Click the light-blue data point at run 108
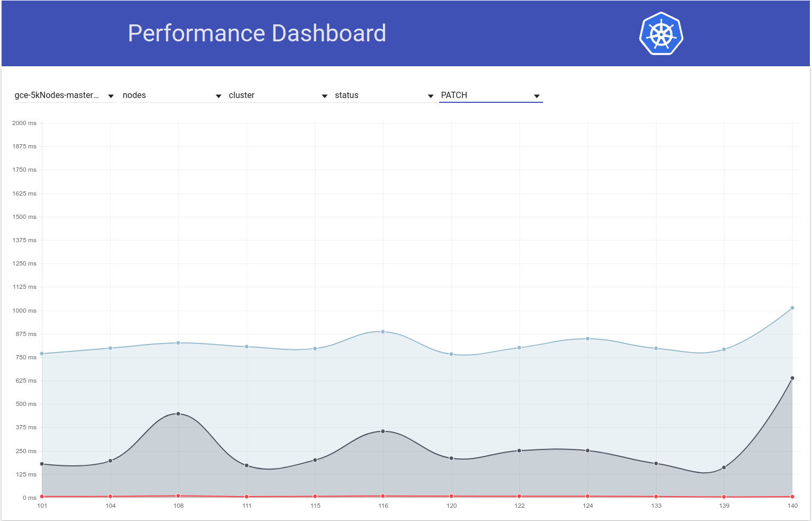Viewport: 812px width, 521px height. click(x=178, y=343)
